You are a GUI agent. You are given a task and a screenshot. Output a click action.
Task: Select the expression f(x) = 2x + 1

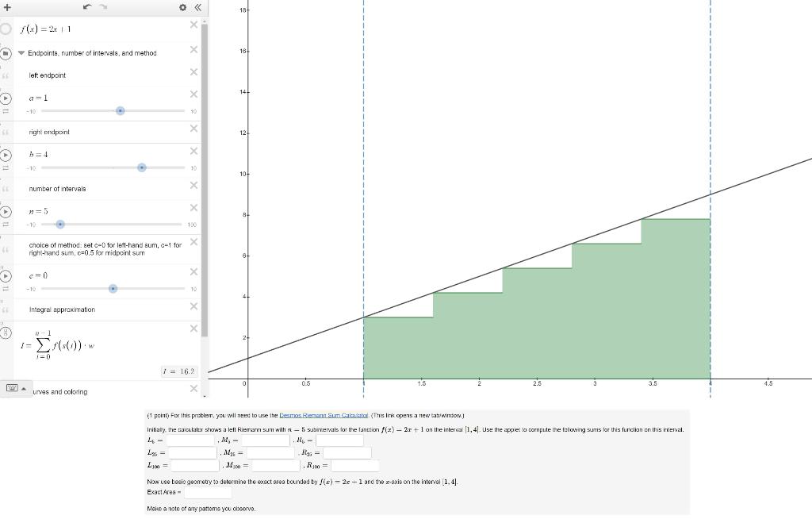click(45, 29)
